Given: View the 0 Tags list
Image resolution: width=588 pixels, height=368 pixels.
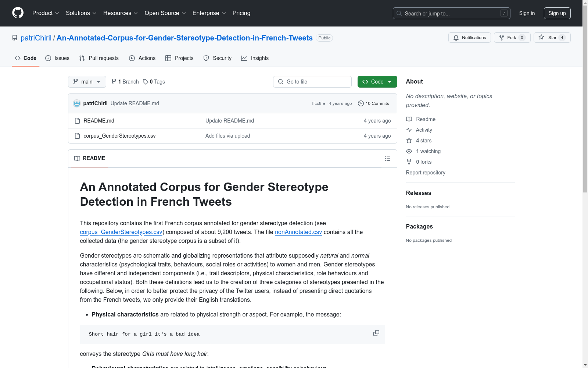Looking at the screenshot, I should click(154, 82).
